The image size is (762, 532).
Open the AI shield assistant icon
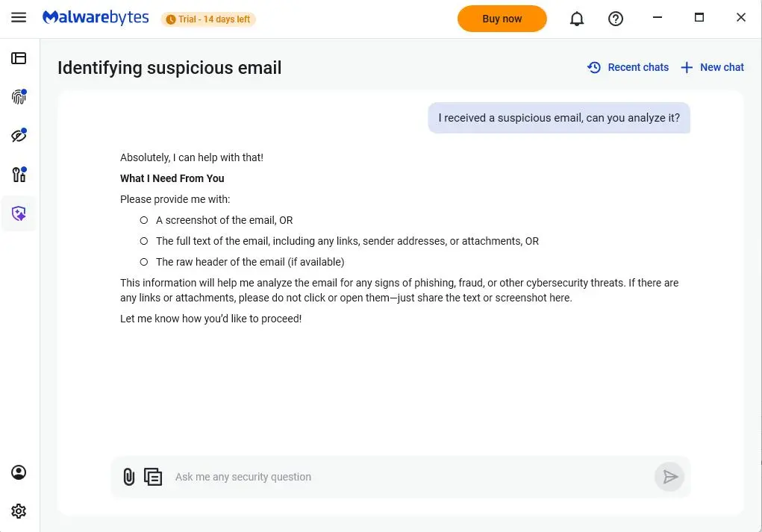(x=19, y=214)
